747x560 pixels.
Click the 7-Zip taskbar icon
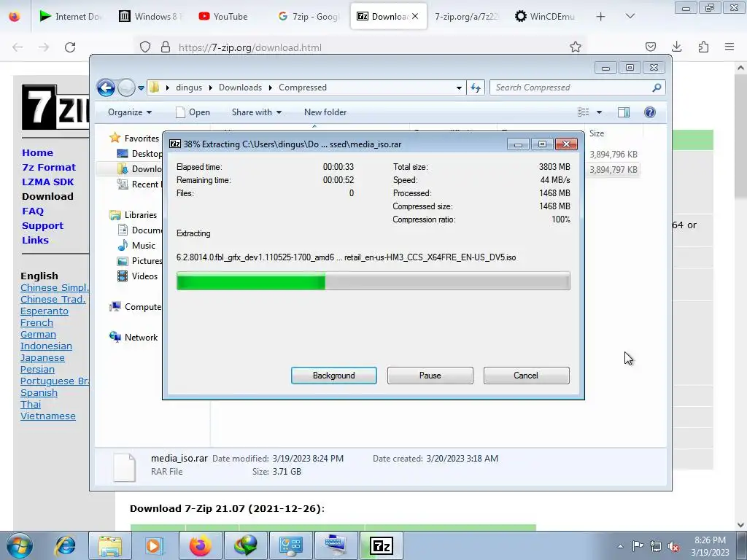(x=381, y=545)
